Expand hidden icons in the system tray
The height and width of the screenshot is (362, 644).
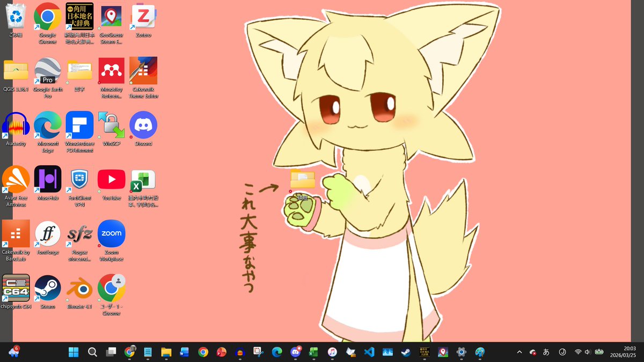point(519,352)
